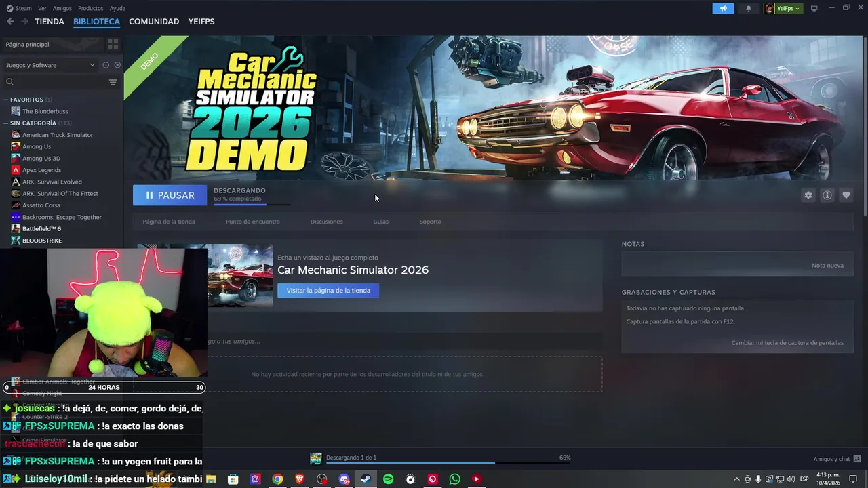Screen dimensions: 868x488
Task: Go to Página principal of library
Action: [x=27, y=44]
